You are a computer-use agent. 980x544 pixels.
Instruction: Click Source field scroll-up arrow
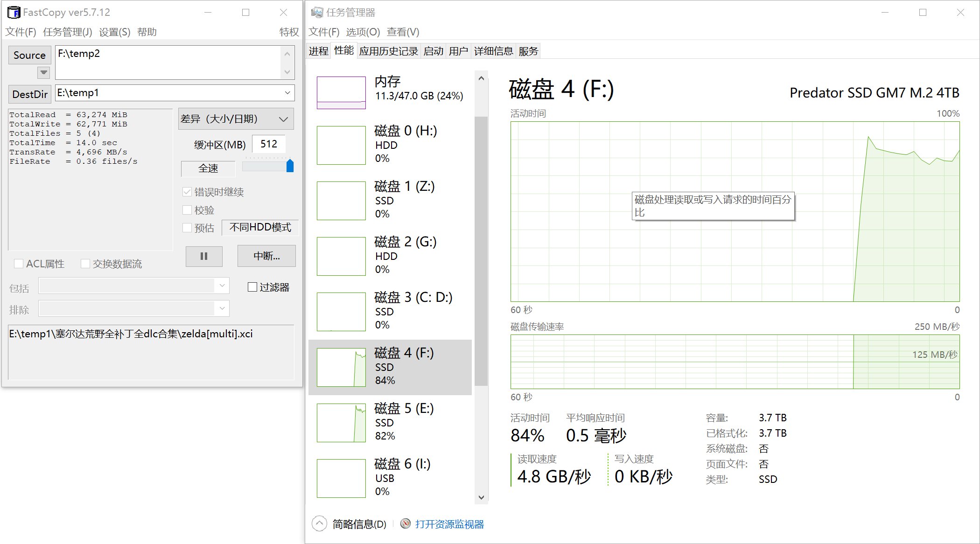click(287, 54)
